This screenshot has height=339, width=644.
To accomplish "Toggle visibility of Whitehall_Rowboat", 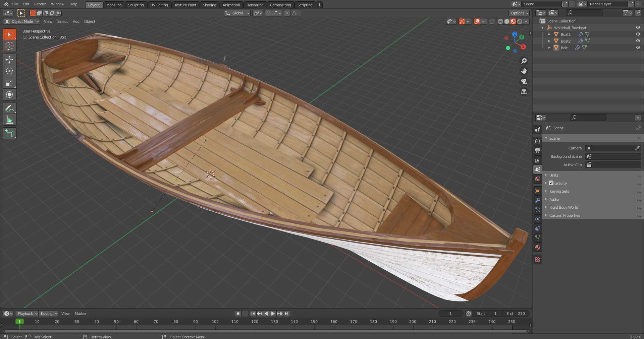I will click(x=638, y=27).
